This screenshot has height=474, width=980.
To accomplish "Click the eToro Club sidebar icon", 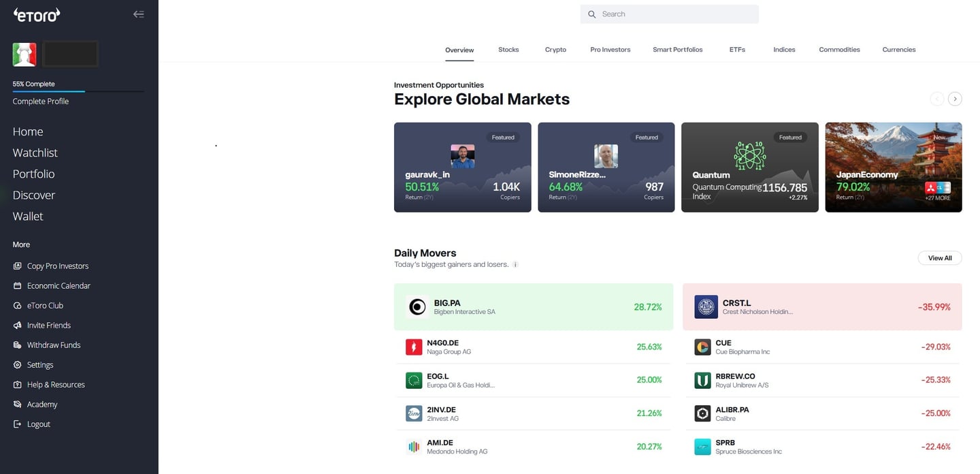I will (18, 306).
